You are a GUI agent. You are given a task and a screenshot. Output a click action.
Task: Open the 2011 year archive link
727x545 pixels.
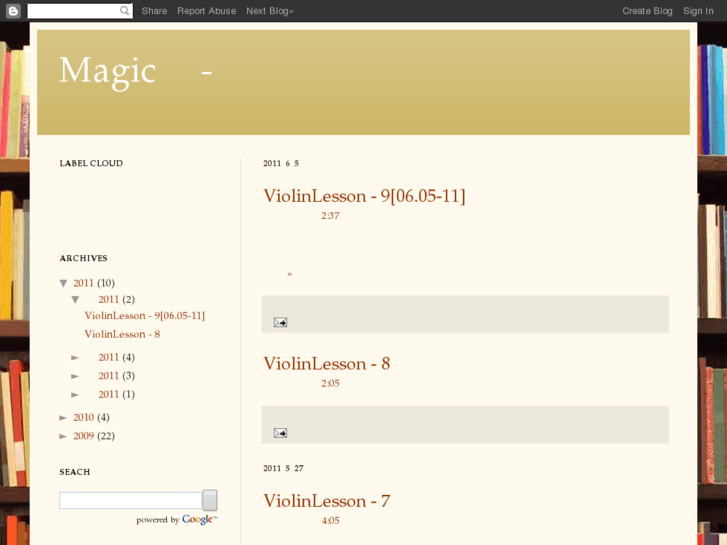coord(83,283)
